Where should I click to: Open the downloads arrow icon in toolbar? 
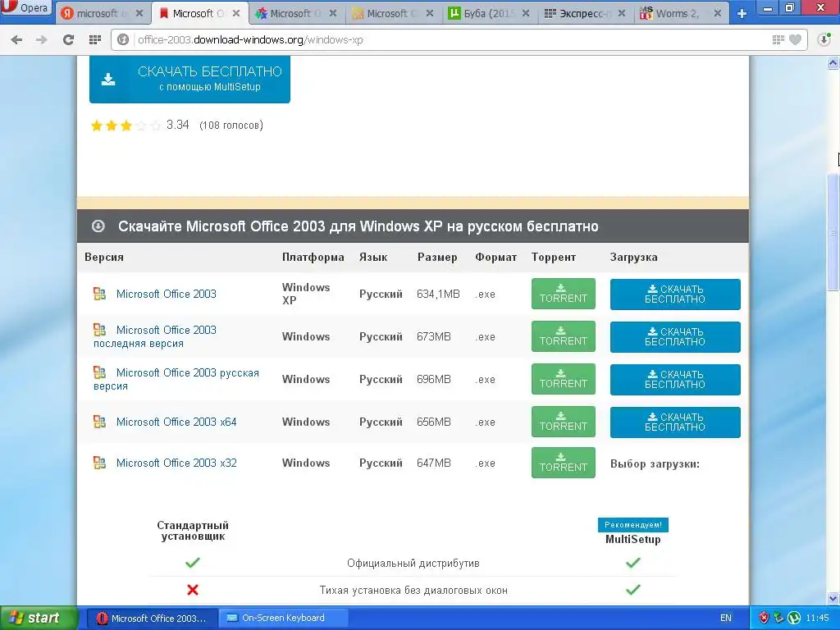(824, 39)
